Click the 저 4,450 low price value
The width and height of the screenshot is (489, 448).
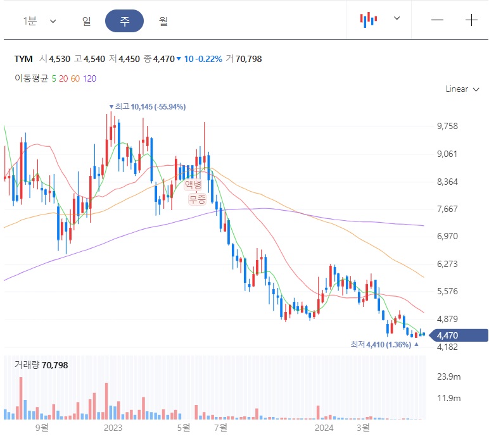click(124, 59)
